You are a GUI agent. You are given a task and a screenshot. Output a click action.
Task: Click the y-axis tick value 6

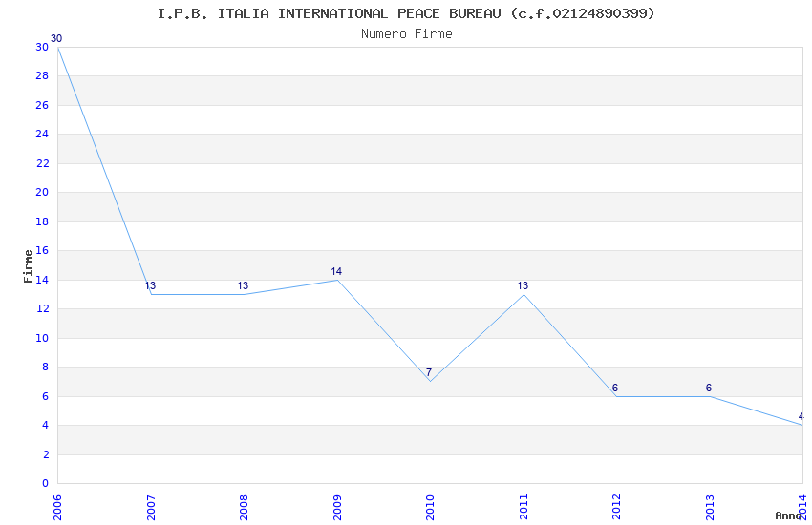[x=46, y=396]
